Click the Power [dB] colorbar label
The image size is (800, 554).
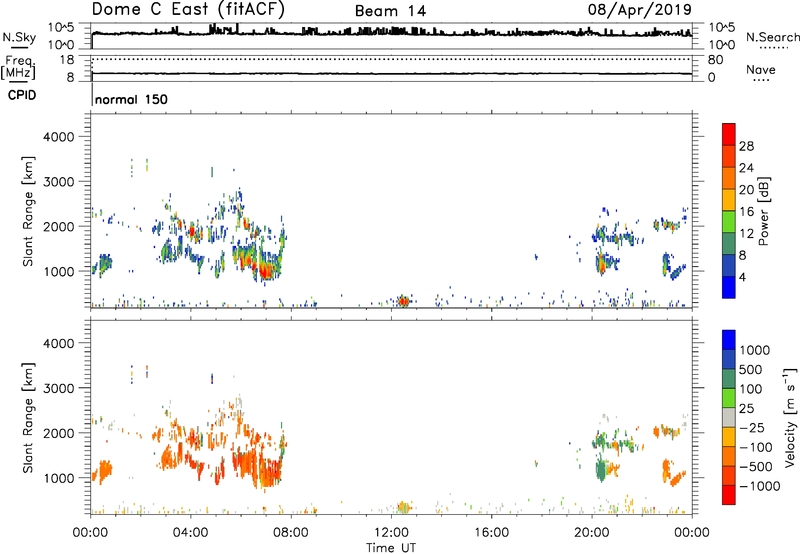[x=763, y=211]
